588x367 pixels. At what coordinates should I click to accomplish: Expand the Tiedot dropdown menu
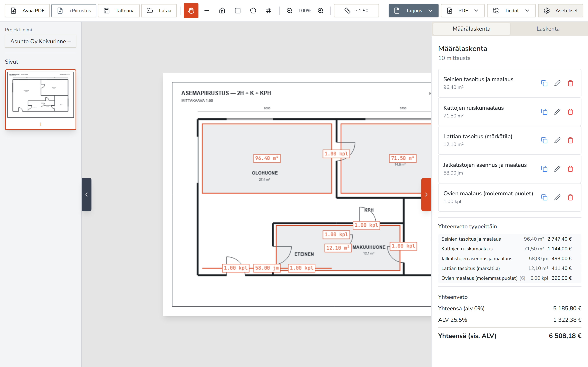coord(511,10)
